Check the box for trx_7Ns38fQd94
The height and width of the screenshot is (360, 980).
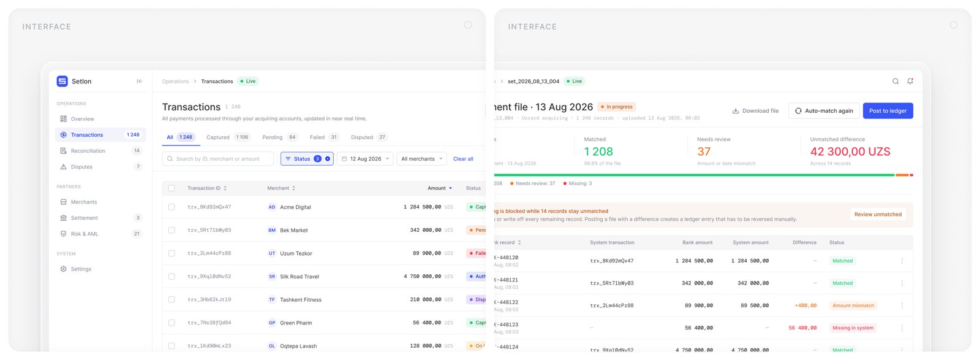click(x=171, y=323)
